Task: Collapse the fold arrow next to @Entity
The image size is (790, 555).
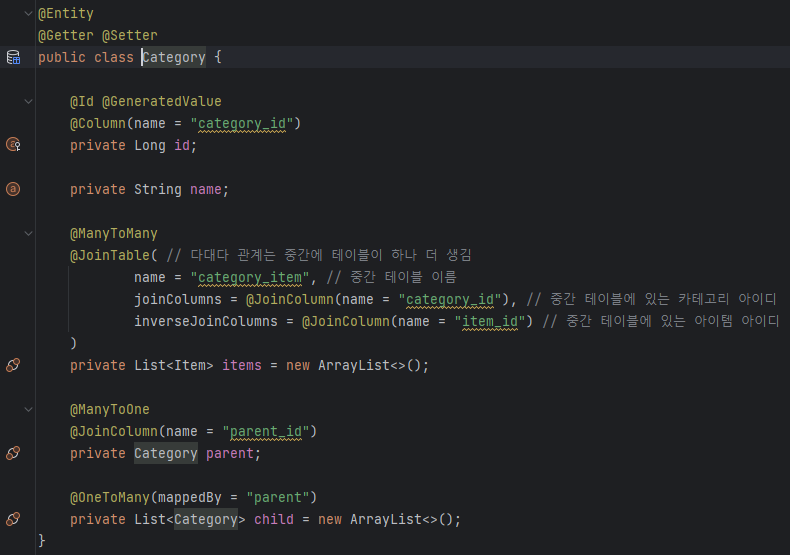Action: (x=29, y=14)
